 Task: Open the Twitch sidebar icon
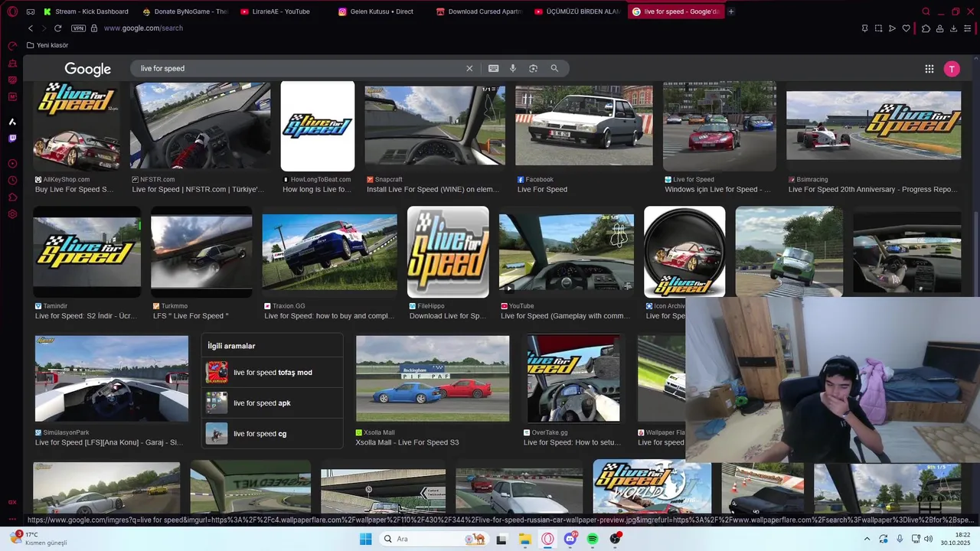pyautogui.click(x=12, y=139)
